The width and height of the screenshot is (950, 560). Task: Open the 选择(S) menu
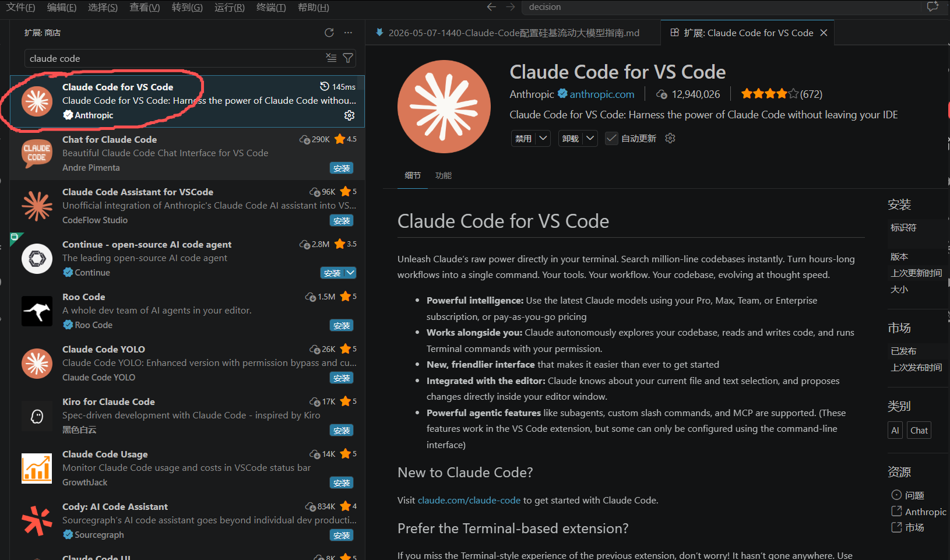coord(103,7)
